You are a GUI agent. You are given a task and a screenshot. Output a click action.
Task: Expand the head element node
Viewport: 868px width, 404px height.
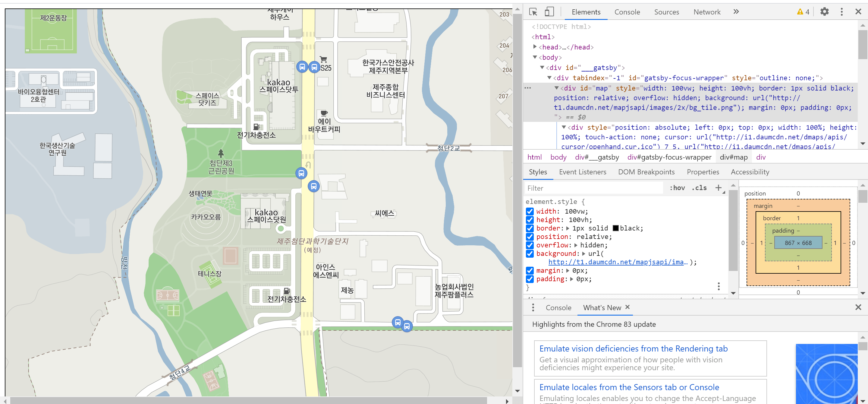point(535,47)
